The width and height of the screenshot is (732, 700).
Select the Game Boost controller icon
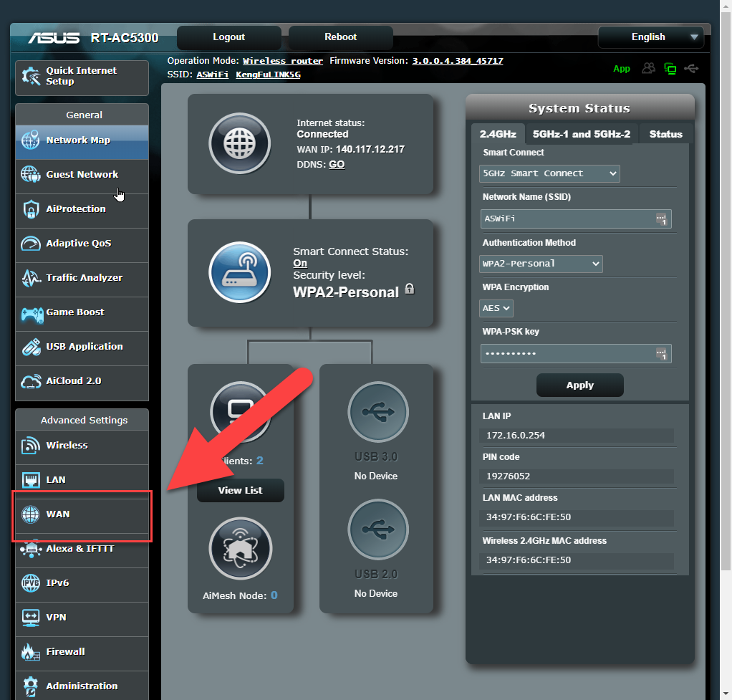pos(32,315)
